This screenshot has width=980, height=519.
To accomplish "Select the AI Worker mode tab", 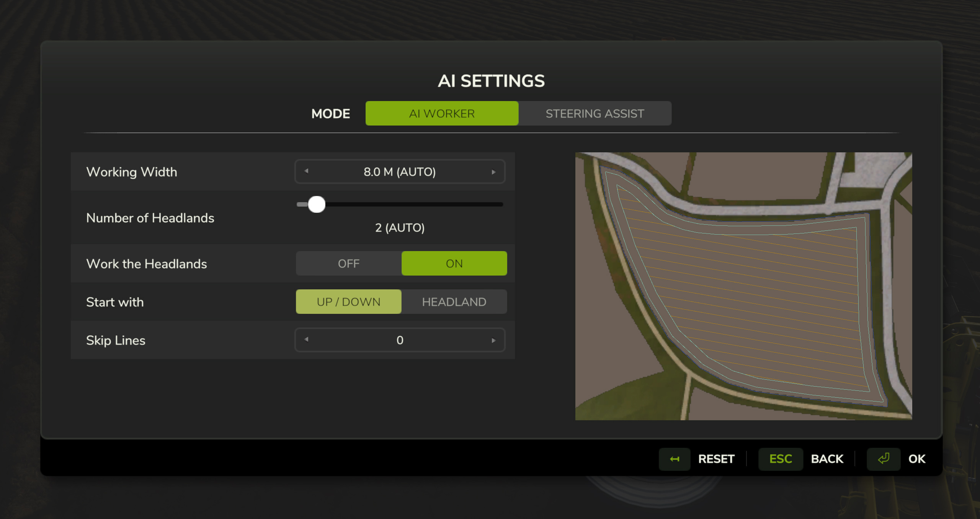I will pos(442,113).
